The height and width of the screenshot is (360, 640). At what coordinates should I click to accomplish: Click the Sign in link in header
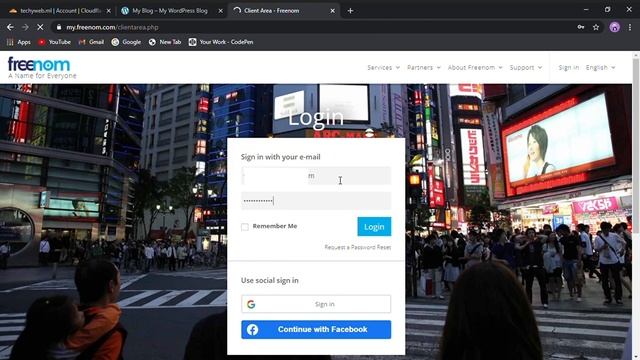(569, 67)
